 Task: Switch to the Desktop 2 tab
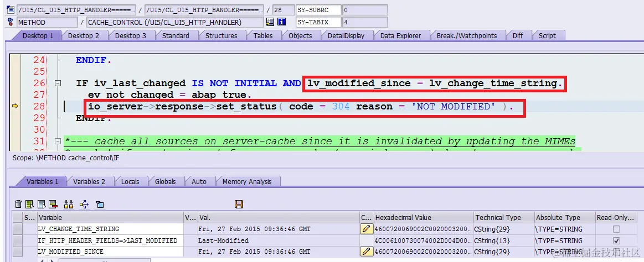coord(84,36)
